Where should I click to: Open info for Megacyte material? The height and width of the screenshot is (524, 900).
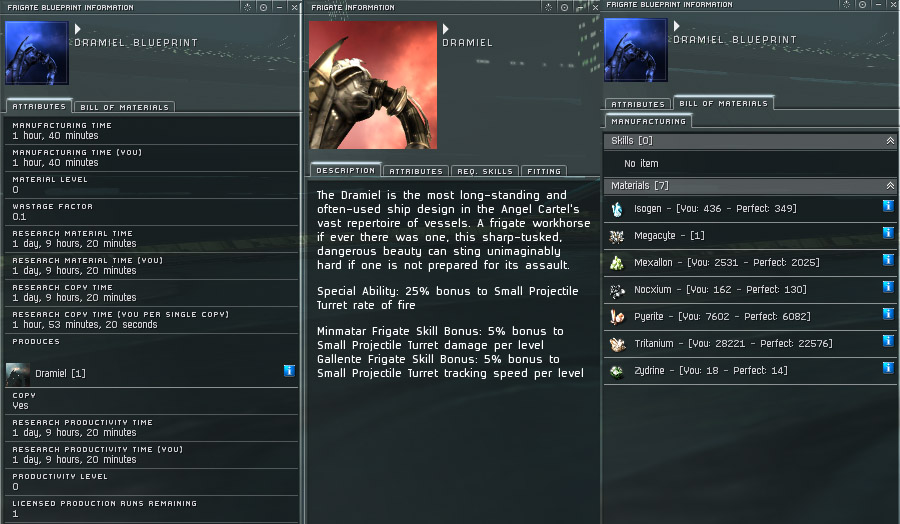(x=887, y=232)
